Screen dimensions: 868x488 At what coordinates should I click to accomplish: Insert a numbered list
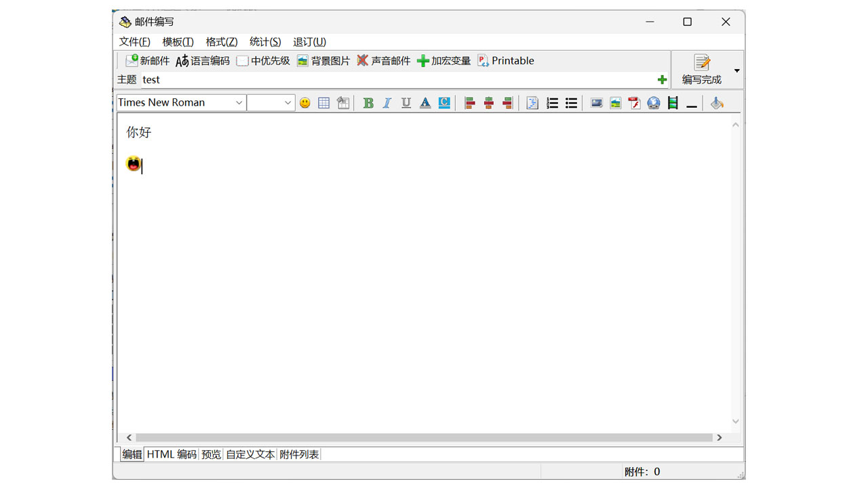(x=552, y=102)
